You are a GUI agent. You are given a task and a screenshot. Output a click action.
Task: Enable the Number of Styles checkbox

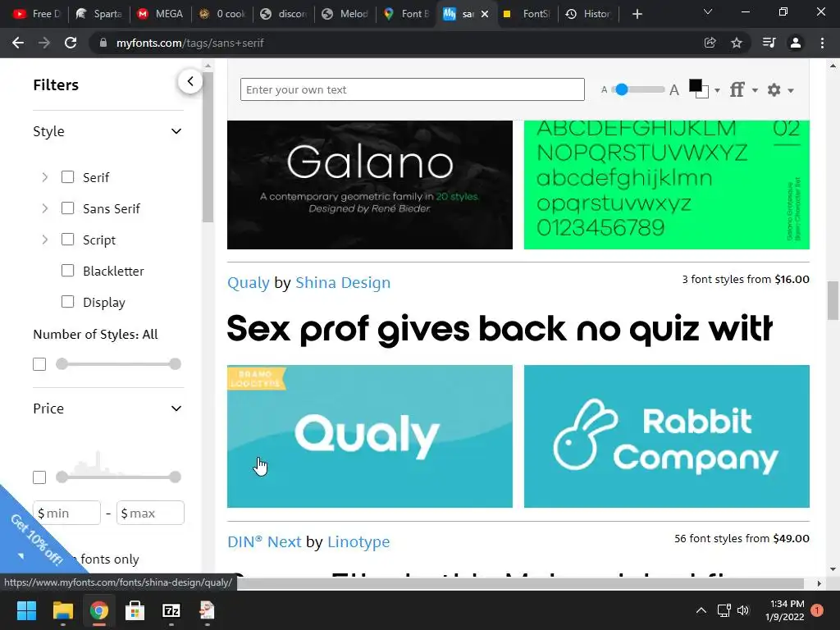[39, 364]
